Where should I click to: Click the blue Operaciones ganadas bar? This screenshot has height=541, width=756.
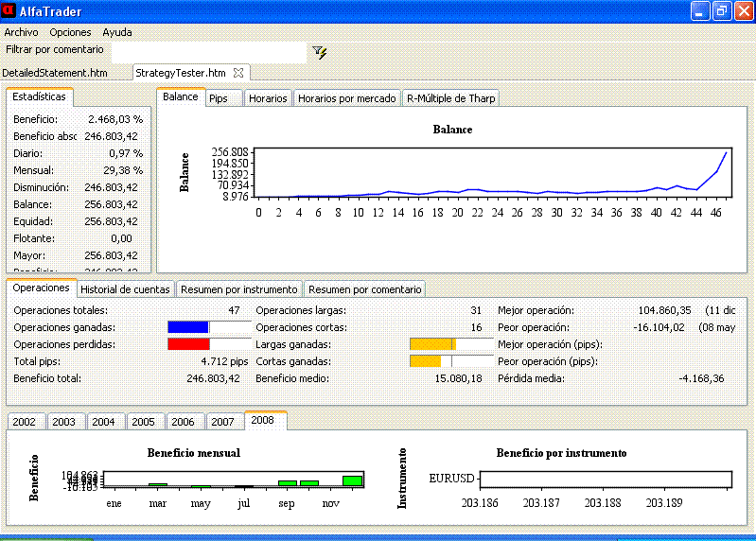click(187, 327)
